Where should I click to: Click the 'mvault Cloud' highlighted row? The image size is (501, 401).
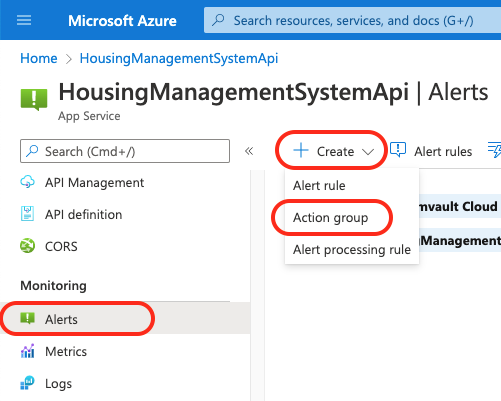click(x=460, y=206)
